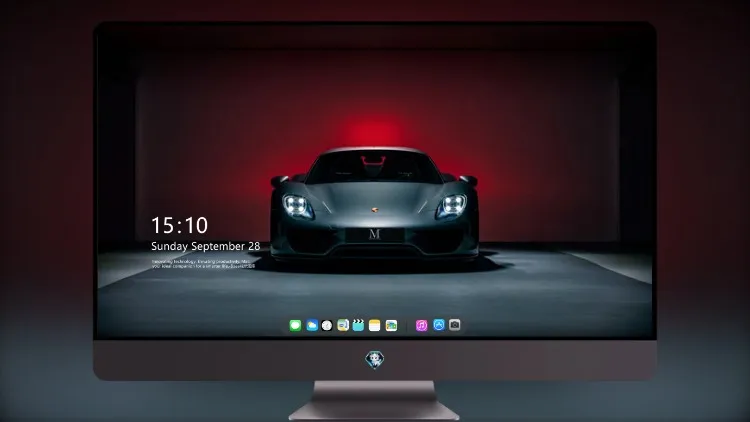Click the 15:10 clock widget
Screen dimensions: 750x422
[x=179, y=225]
